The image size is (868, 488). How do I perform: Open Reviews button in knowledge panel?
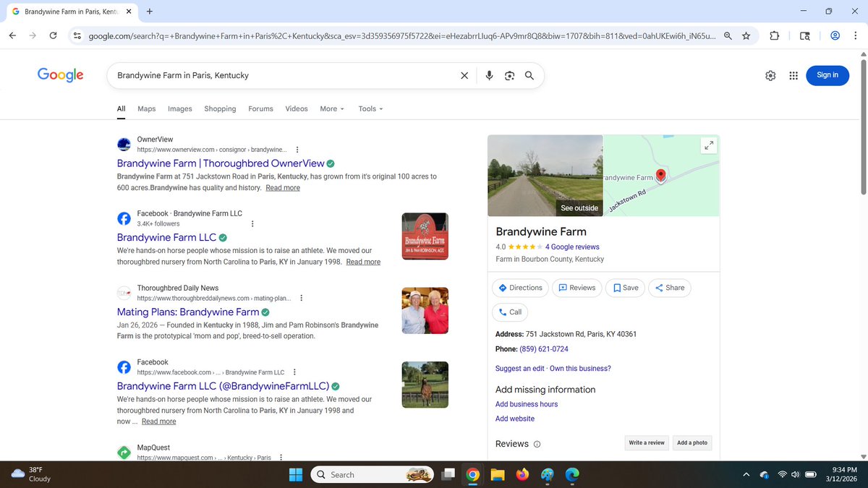point(576,288)
